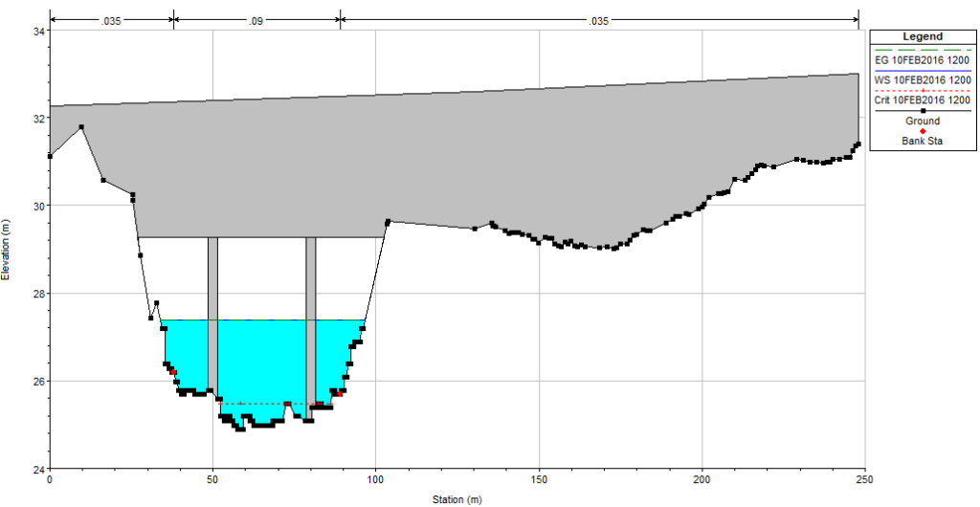Click the Legend title
980x507 pixels.
pos(923,37)
